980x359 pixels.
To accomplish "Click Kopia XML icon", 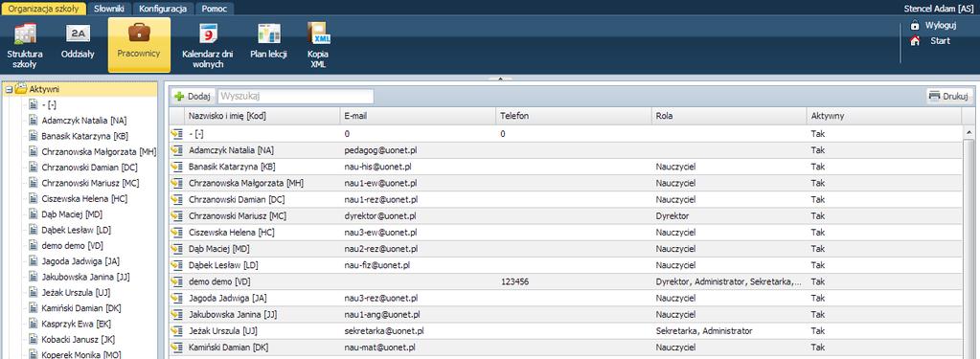I will (319, 34).
